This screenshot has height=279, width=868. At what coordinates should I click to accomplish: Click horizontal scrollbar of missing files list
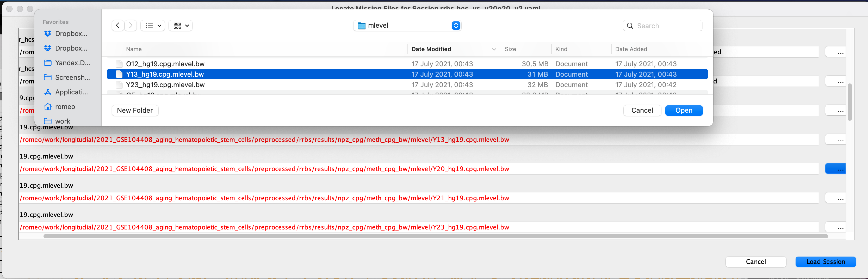tap(436, 236)
